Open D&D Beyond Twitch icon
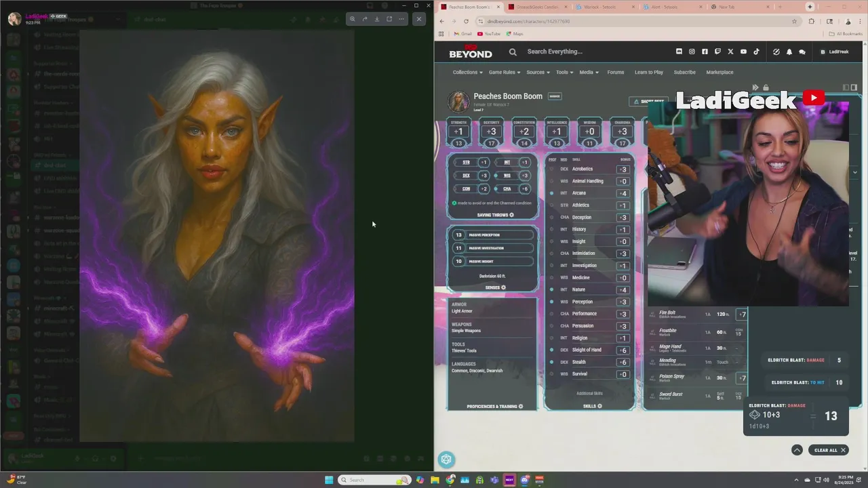The height and width of the screenshot is (488, 868). pyautogui.click(x=717, y=52)
